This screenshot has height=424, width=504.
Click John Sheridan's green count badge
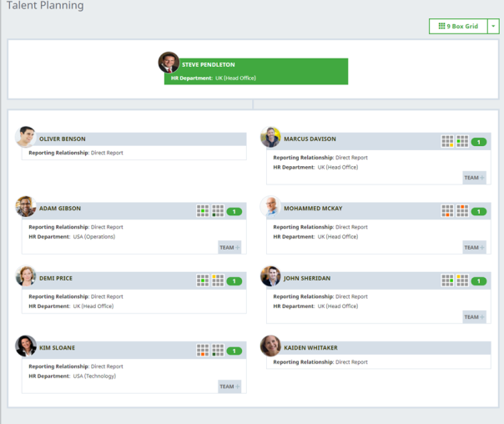tap(478, 281)
